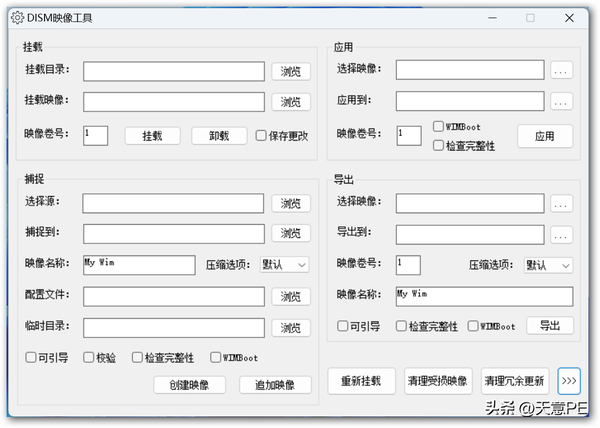
Task: Click the 清理冗余更新 button
Action: click(515, 381)
